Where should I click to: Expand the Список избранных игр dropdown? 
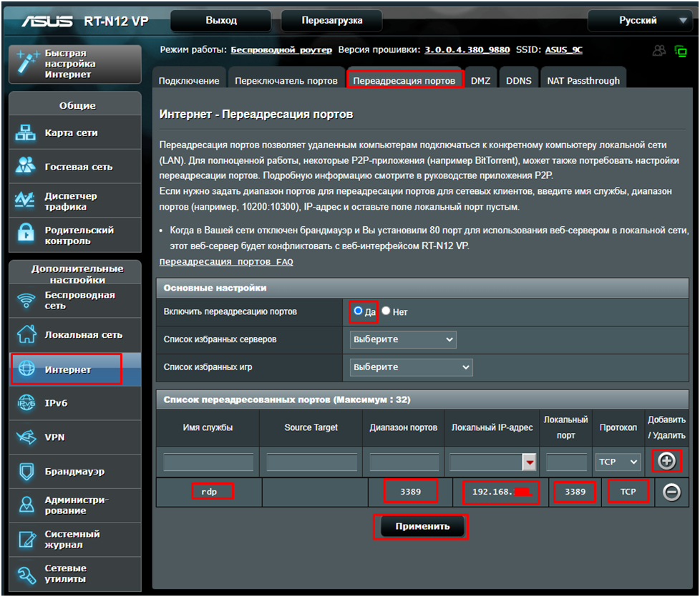411,367
